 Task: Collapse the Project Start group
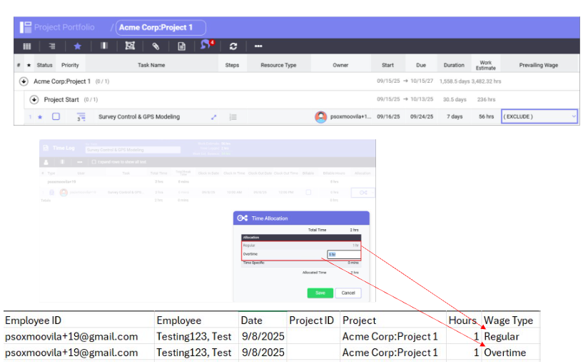click(x=34, y=99)
